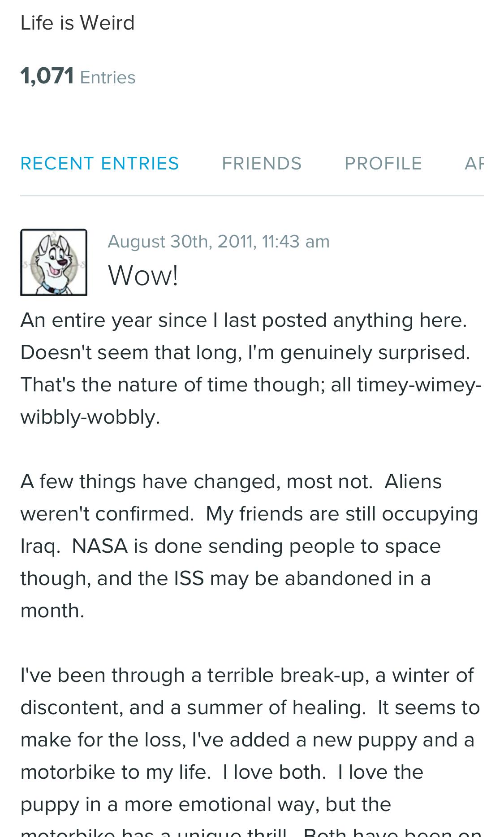Tap the "Life is Weird" journal title

point(78,23)
